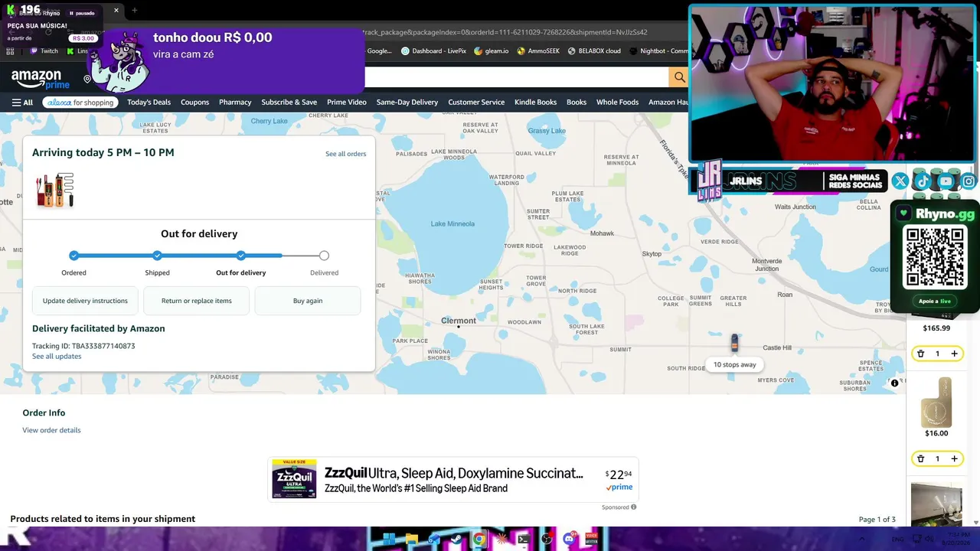Delete the $165.99 cart item
The height and width of the screenshot is (551, 980).
[x=920, y=354]
